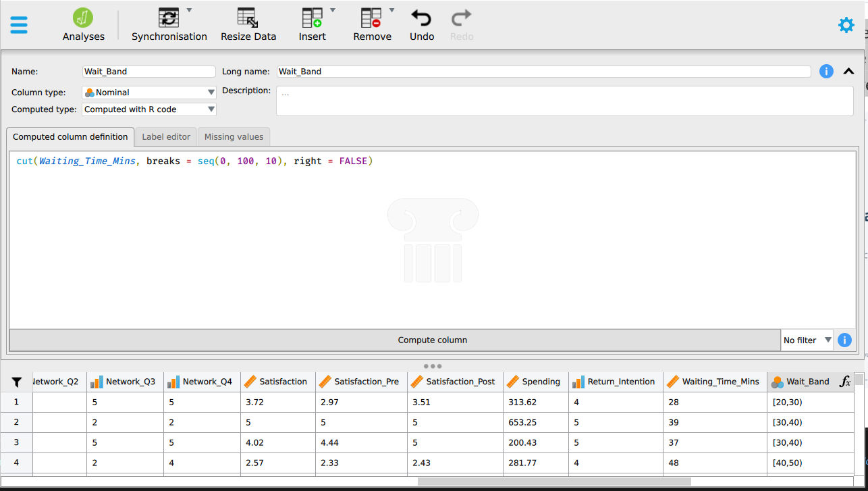This screenshot has height=491, width=868.
Task: Click inside the R code editor
Action: click(432, 240)
